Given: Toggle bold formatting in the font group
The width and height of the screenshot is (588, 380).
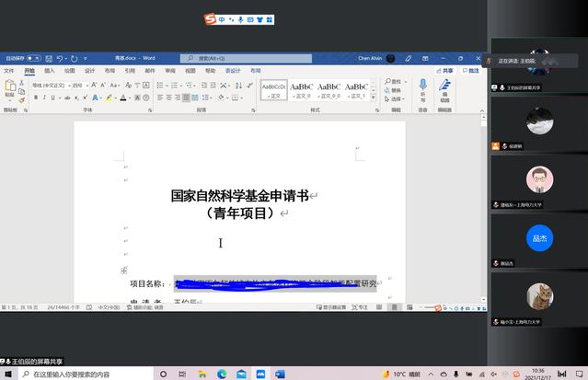Looking at the screenshot, I should [x=35, y=97].
